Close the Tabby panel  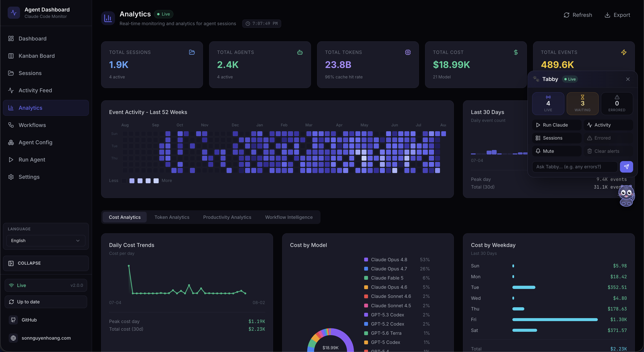pyautogui.click(x=628, y=79)
